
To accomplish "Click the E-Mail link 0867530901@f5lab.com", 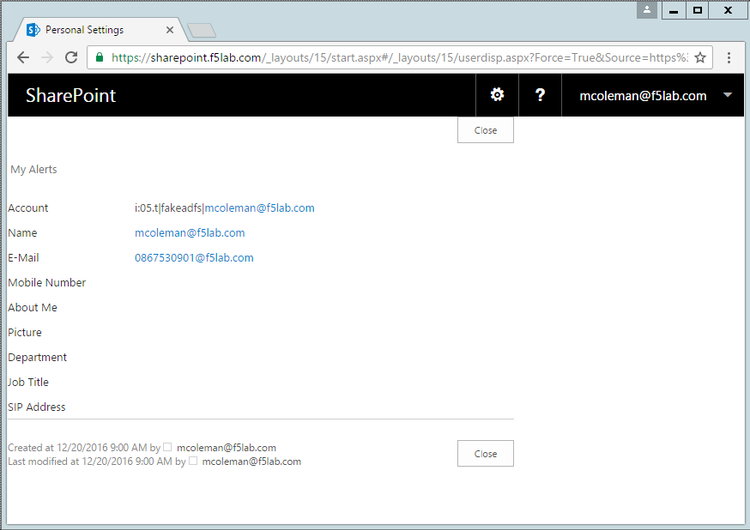I will [194, 258].
